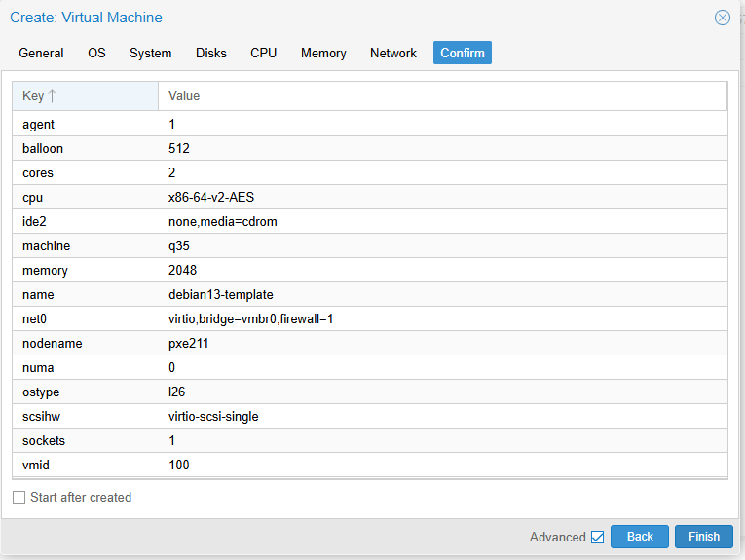Image resolution: width=745 pixels, height=560 pixels.
Task: Go Back to the previous step
Action: 640,537
